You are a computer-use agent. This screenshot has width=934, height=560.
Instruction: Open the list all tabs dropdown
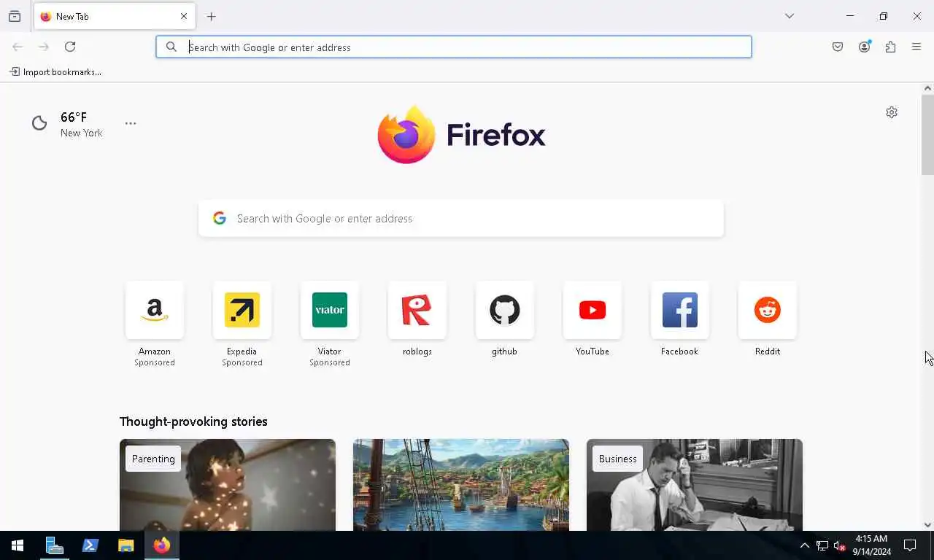pyautogui.click(x=790, y=16)
